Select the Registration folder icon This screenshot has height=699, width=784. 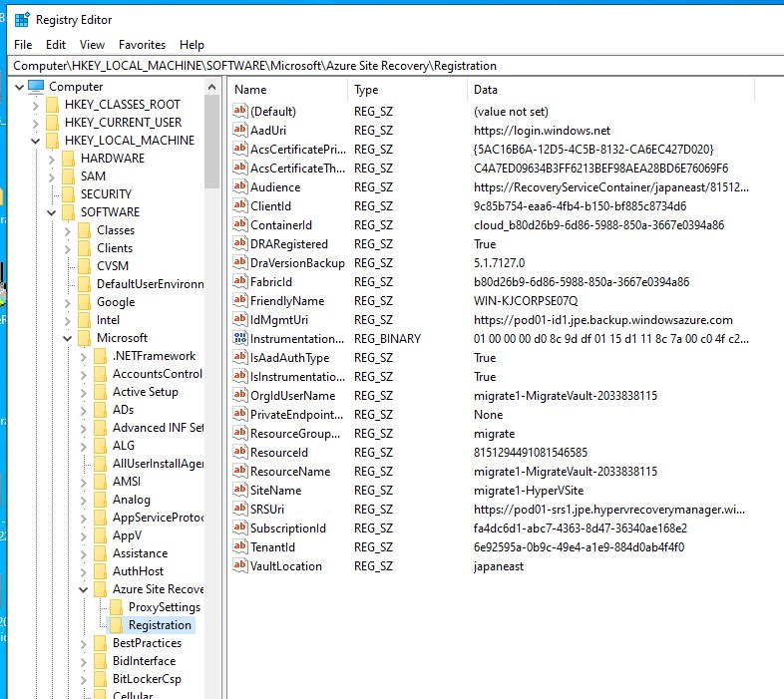(x=116, y=625)
